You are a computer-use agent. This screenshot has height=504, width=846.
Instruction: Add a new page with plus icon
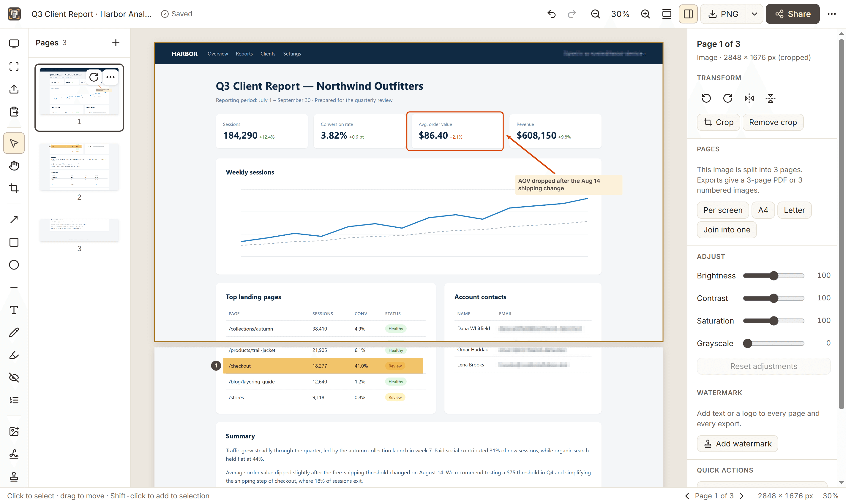(116, 43)
